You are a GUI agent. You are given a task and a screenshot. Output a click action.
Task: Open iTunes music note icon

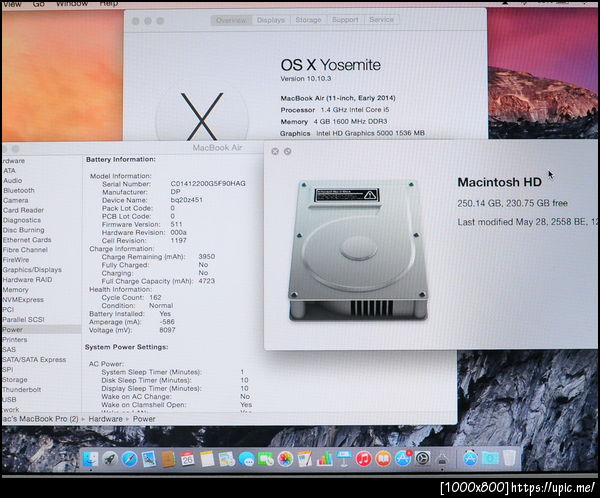364,459
